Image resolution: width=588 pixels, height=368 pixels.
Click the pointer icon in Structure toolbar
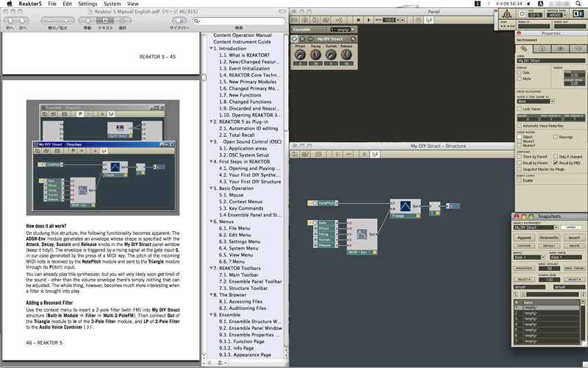374,155
